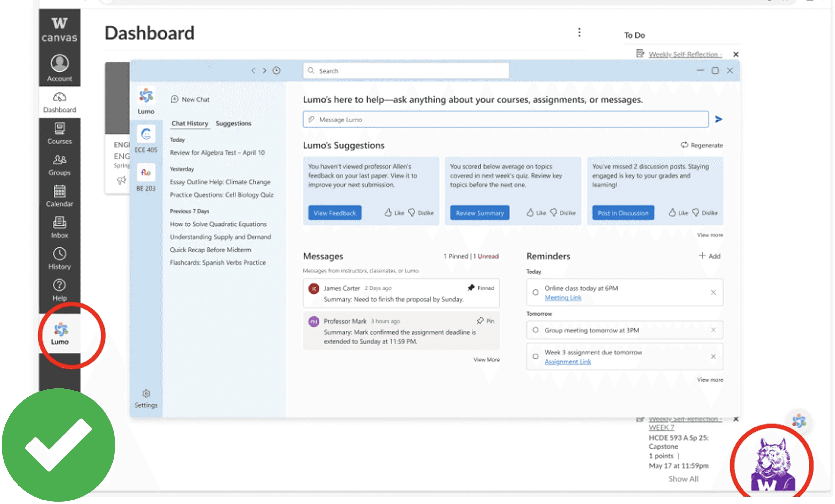835x504 pixels.
Task: Send message with the blue arrow
Action: point(718,119)
